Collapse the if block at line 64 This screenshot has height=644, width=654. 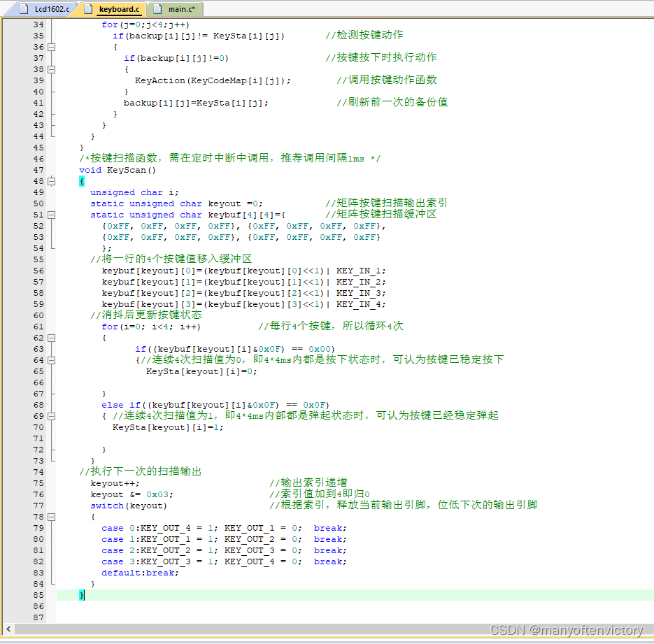click(51, 360)
